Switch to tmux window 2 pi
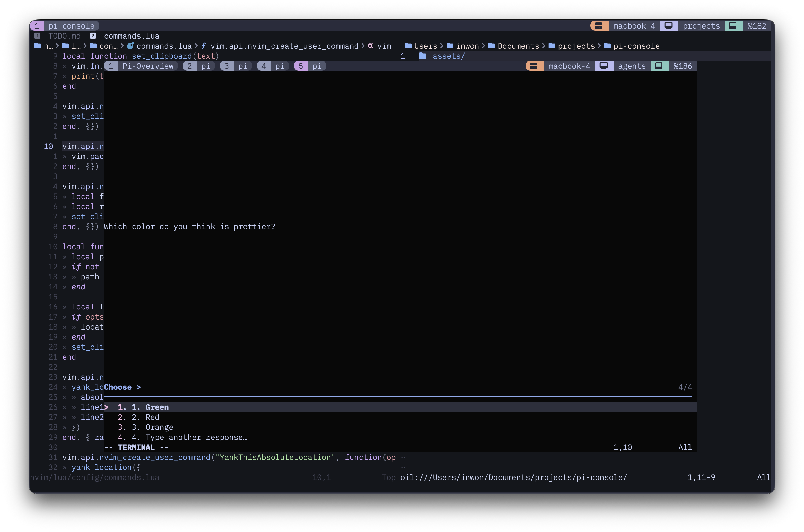The height and width of the screenshot is (532, 804). [x=199, y=66]
